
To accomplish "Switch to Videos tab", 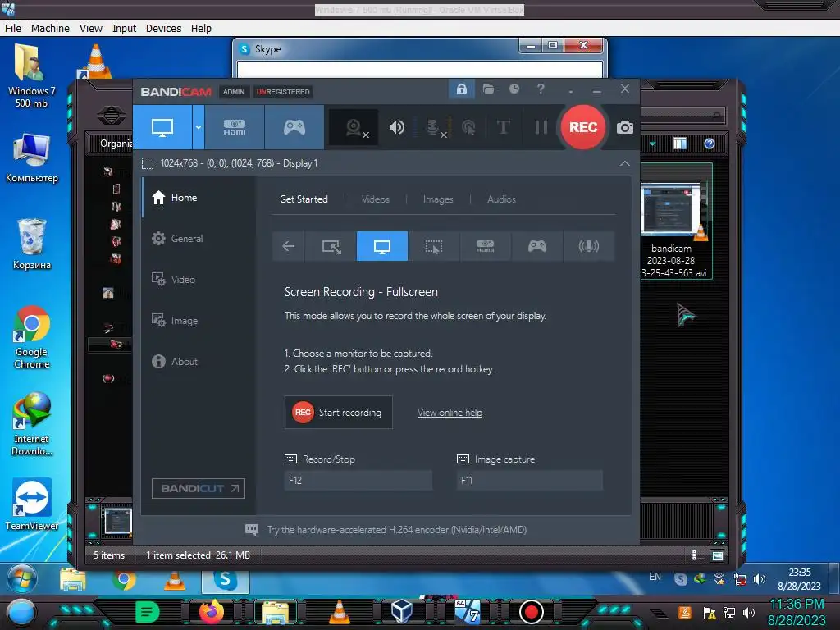I will [x=375, y=199].
